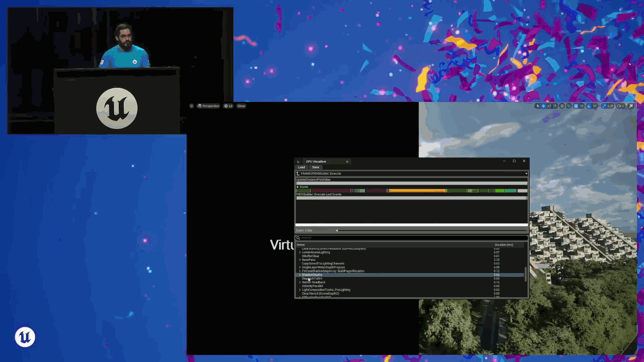
Task: Toggle surface snapping icon in viewport toolbar
Action: point(569,106)
